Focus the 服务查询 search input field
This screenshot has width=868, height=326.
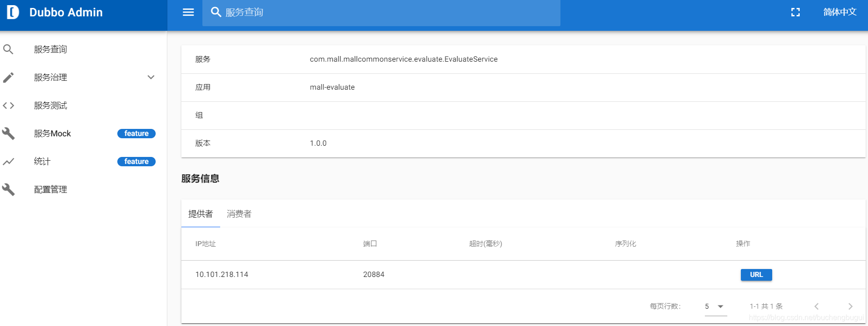click(x=381, y=13)
